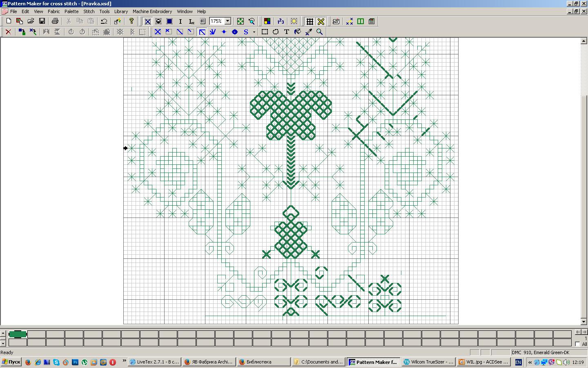Open the zoom percentage dropdown
588x368 pixels.
pos(228,21)
